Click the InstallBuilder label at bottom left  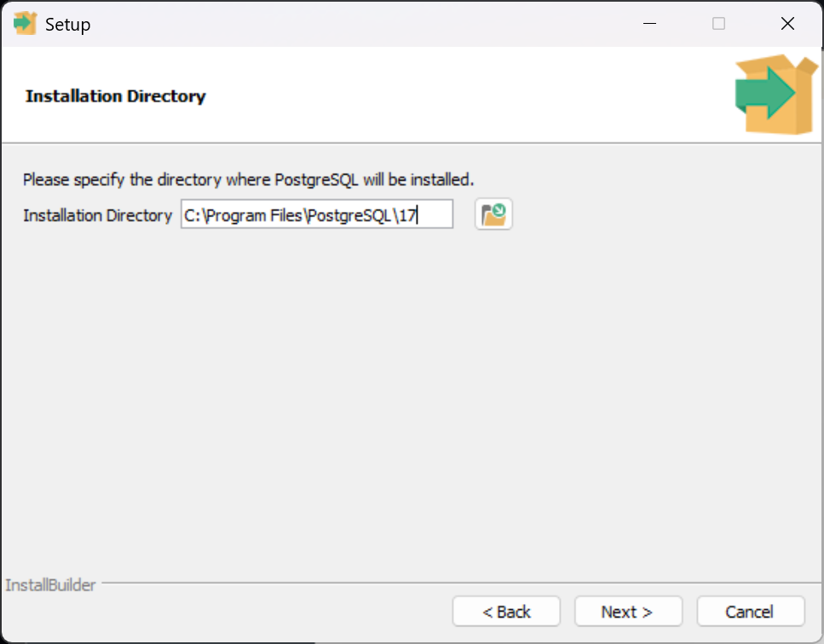pyautogui.click(x=50, y=585)
